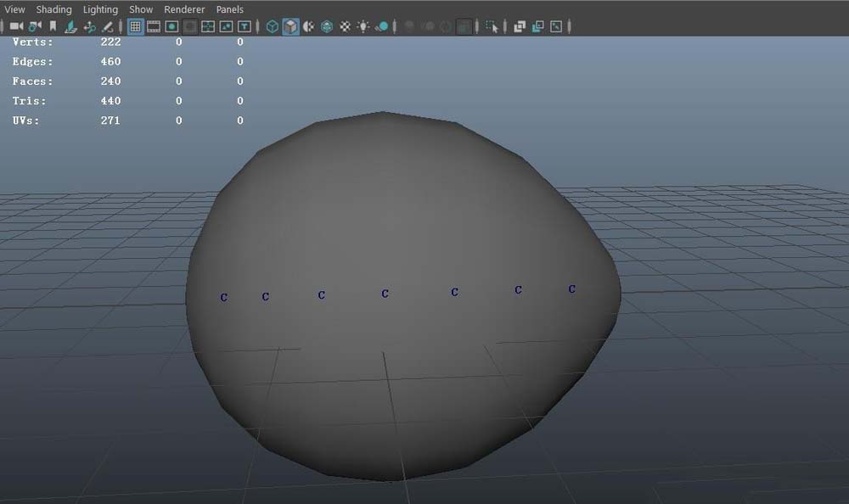849x504 pixels.
Task: Click the Faces count 240
Action: click(x=110, y=81)
